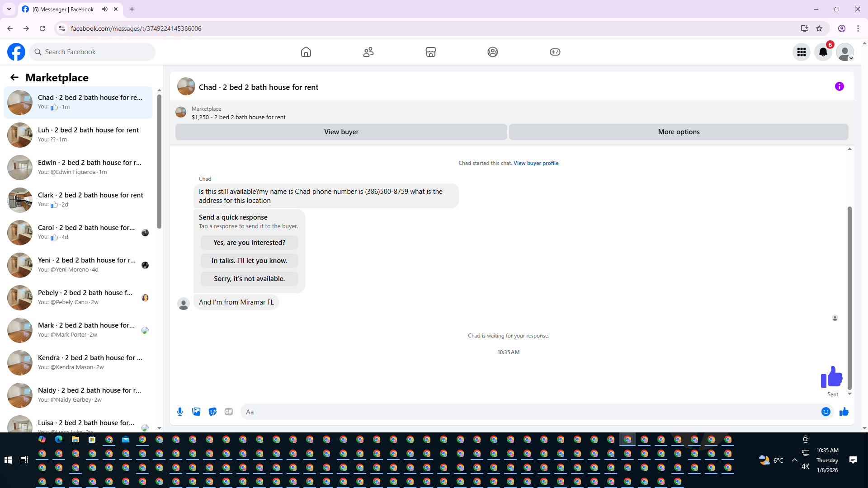
Task: Click the listing thumbnail beside $1,250 price
Action: tap(181, 113)
